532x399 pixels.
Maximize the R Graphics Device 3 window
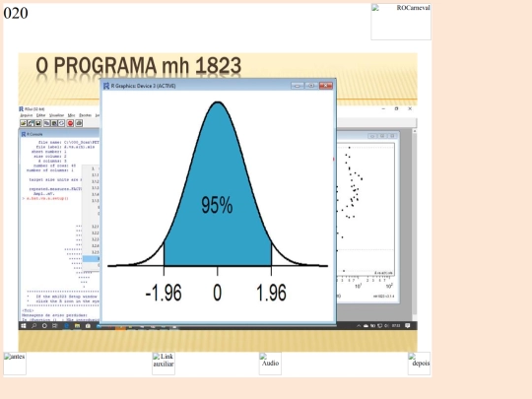click(x=311, y=86)
